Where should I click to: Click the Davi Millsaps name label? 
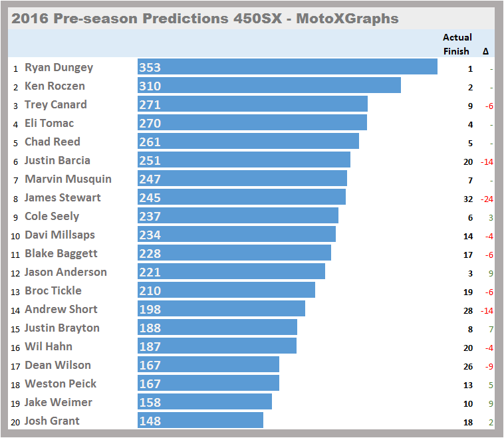coord(60,235)
